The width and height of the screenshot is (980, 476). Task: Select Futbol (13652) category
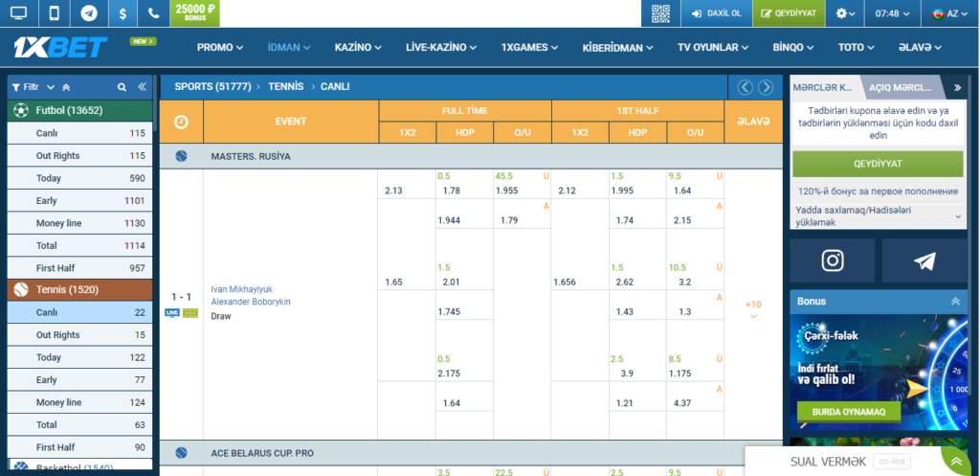click(x=79, y=111)
